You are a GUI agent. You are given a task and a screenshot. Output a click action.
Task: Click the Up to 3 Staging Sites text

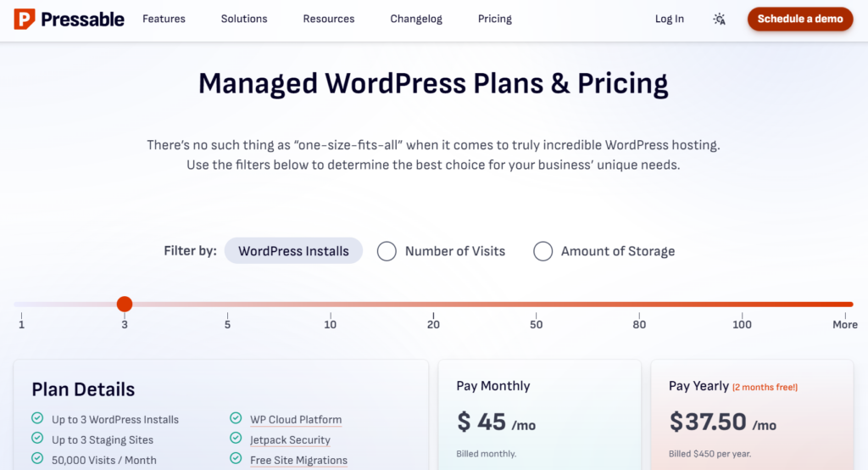(103, 440)
